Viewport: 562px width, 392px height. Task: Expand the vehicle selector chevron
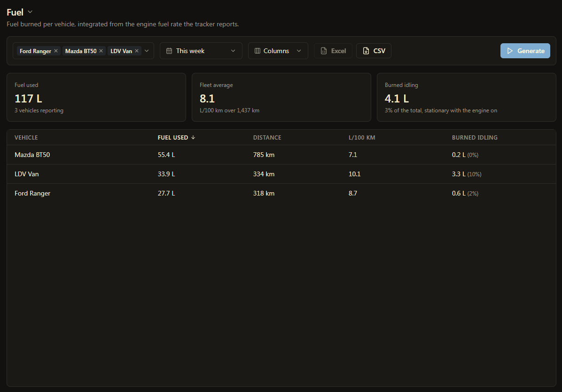pos(147,51)
